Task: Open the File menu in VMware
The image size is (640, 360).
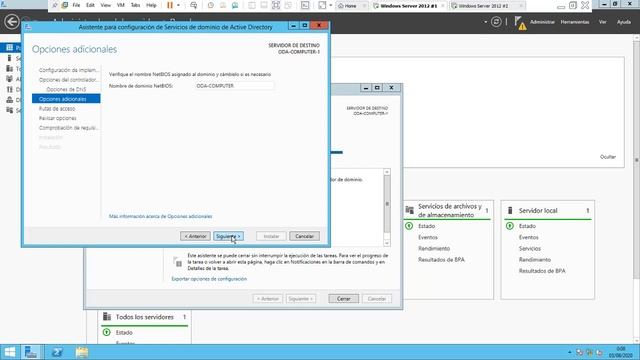Action: [76, 5]
